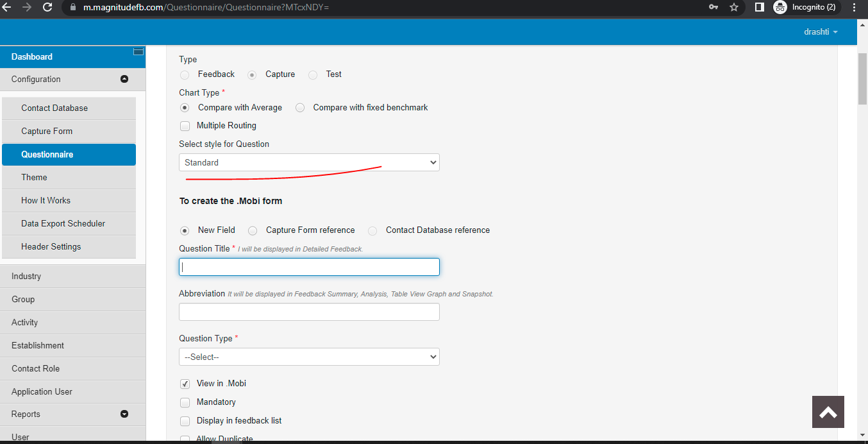Open the Theme menu item
The width and height of the screenshot is (868, 444).
tap(35, 177)
